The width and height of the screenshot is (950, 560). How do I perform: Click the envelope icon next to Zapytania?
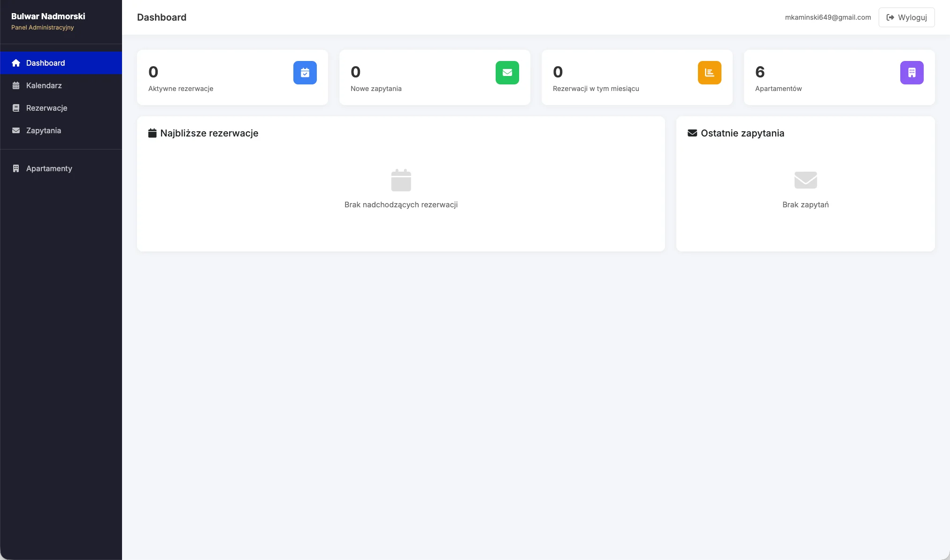pyautogui.click(x=16, y=130)
